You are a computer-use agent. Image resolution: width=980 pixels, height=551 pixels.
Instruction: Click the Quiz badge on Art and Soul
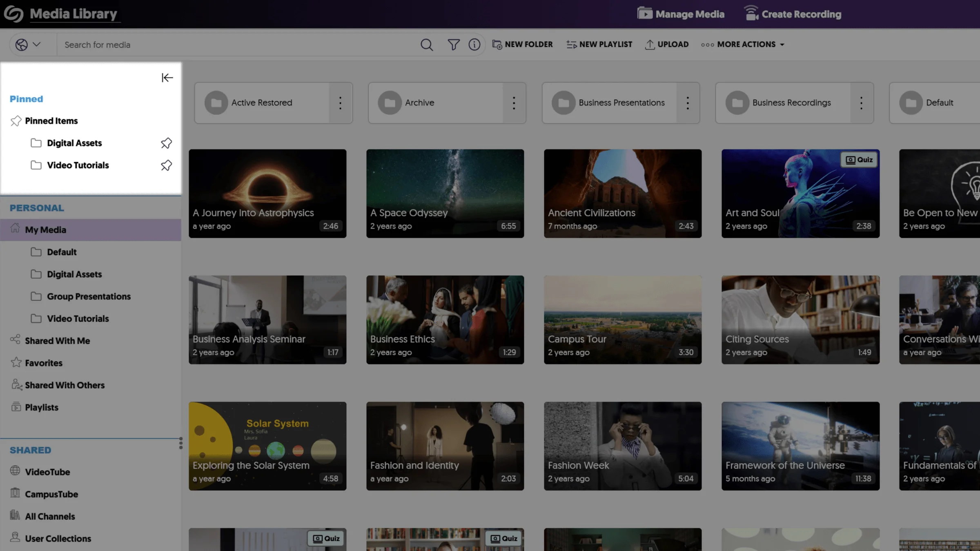[859, 160]
